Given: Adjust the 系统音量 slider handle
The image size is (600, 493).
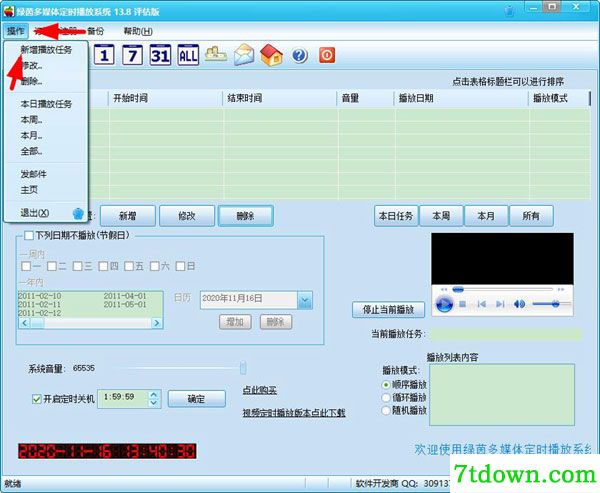Looking at the screenshot, I should 243,368.
